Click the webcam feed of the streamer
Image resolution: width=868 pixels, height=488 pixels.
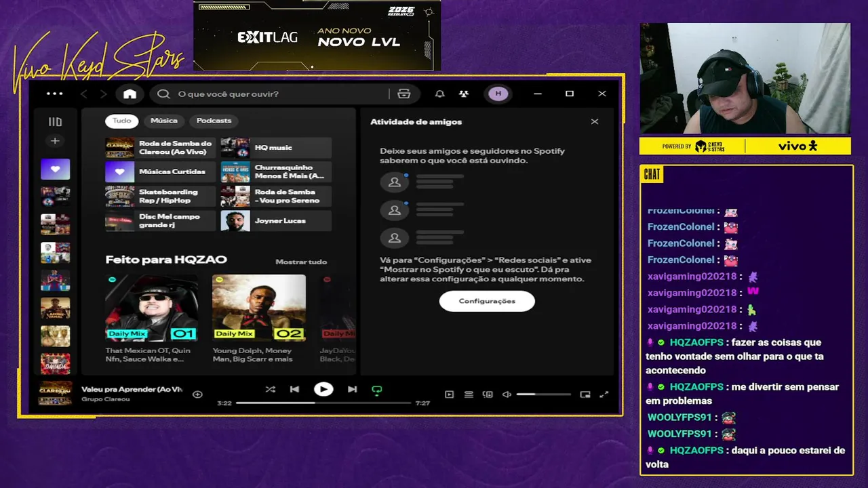tap(745, 79)
